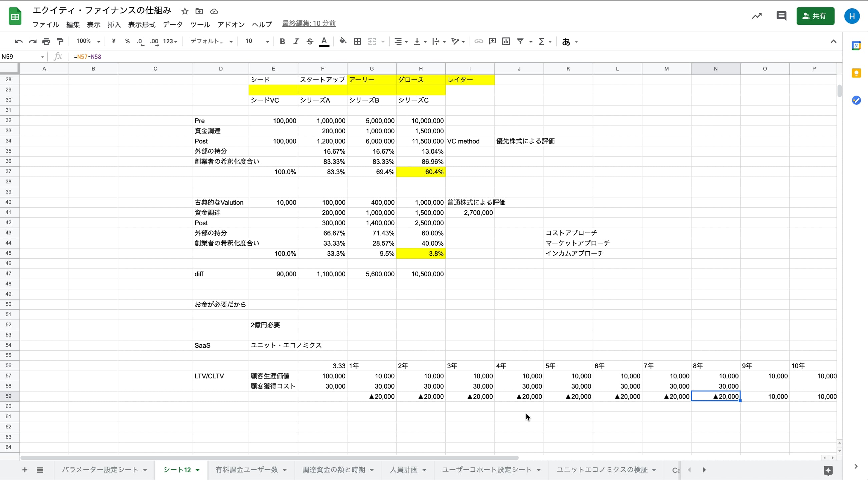Click the name box showing N59
This screenshot has height=480, width=868.
(20, 56)
